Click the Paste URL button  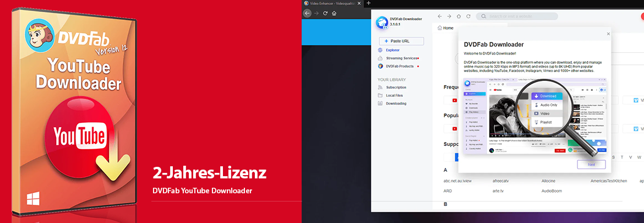pos(401,41)
